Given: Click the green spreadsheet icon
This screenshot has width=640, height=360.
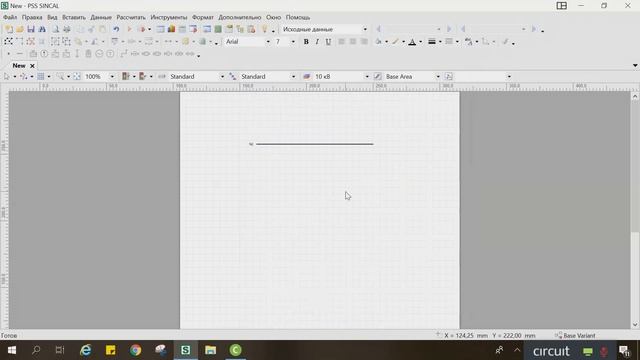Looking at the screenshot, I should (x=218, y=29).
